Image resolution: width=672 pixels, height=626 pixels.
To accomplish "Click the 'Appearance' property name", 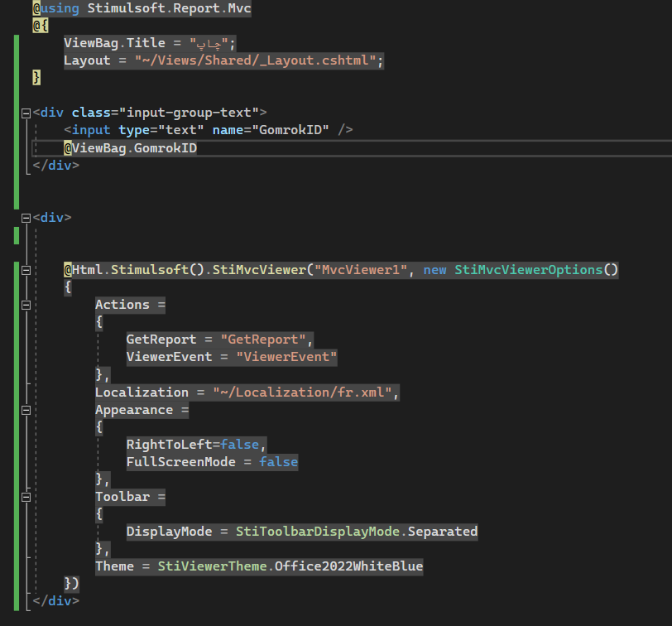I will pos(134,411).
